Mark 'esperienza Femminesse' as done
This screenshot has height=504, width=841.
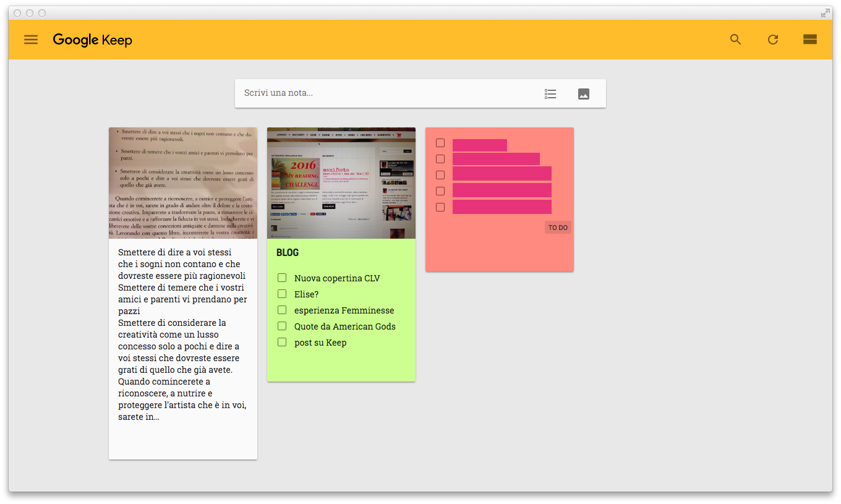[x=282, y=310]
